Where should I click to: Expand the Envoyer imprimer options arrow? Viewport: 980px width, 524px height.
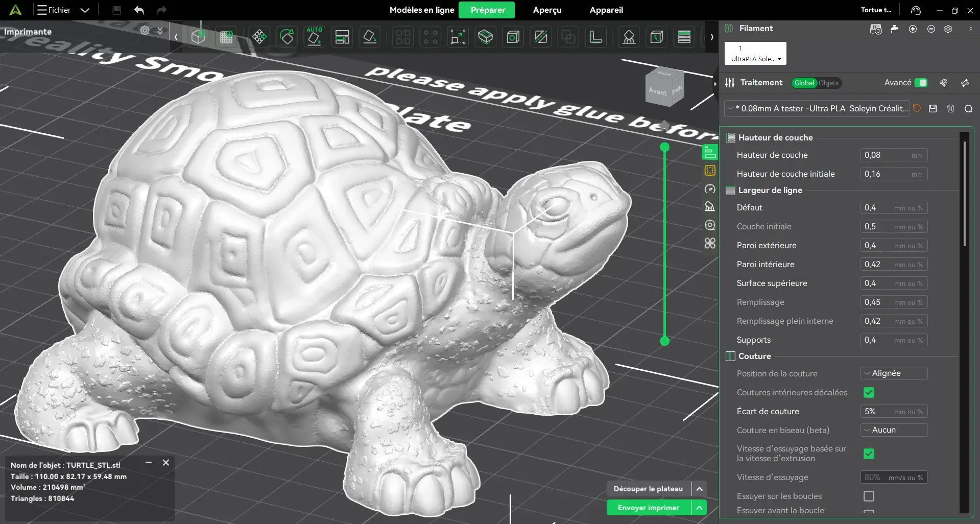click(700, 508)
